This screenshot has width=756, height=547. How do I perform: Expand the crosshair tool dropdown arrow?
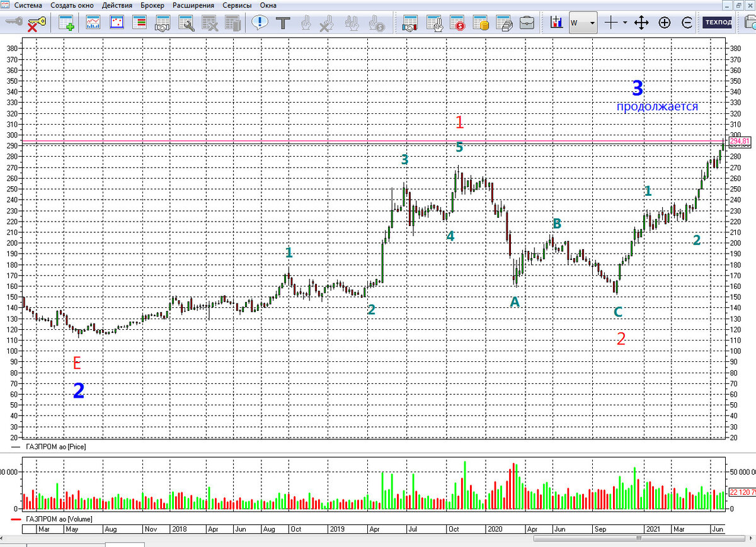coord(625,23)
